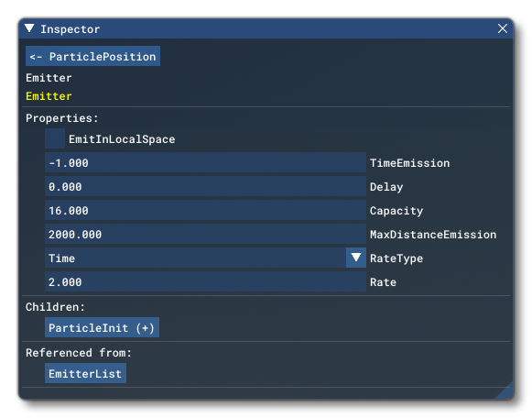Grab the window resize grip corner
Viewport: 532px width, 418px height.
(505, 390)
